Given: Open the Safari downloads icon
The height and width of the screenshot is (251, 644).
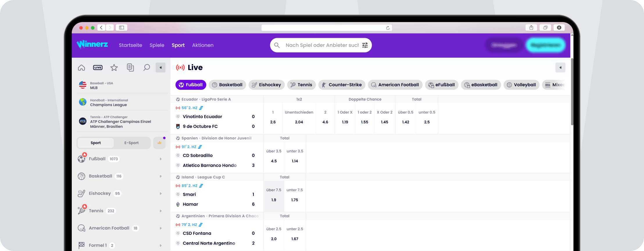Looking at the screenshot, I should pyautogui.click(x=559, y=28).
